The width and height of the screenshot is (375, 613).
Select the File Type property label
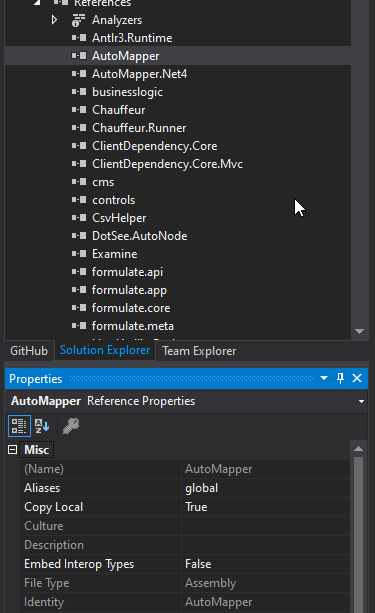coord(47,583)
